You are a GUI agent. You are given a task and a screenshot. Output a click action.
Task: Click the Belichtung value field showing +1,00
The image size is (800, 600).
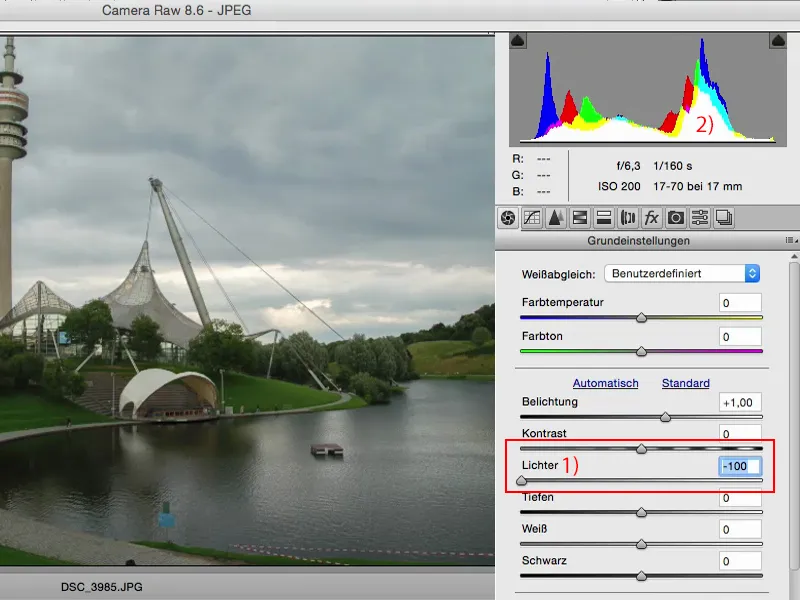740,403
